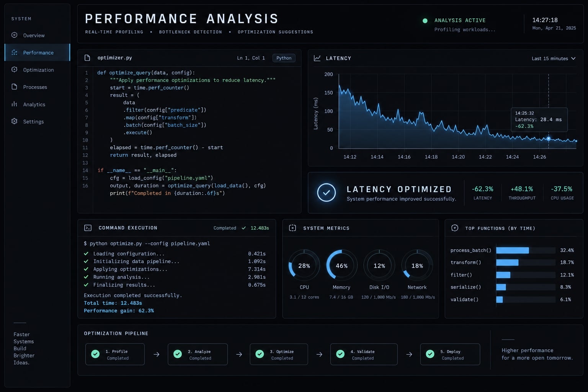588x392 pixels.
Task: Click the Processes document icon
Action: pyautogui.click(x=14, y=87)
